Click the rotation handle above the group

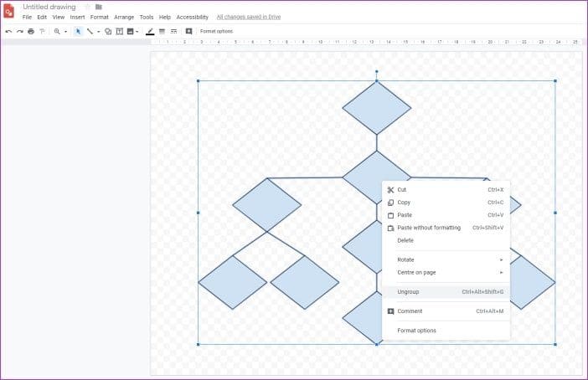376,71
